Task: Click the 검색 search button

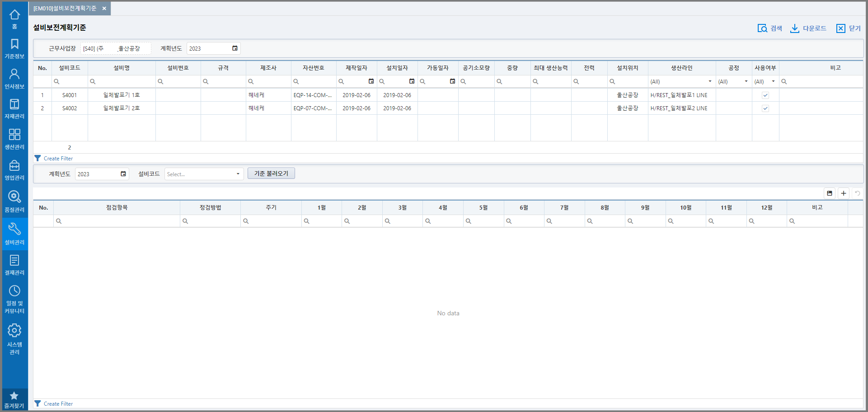Action: (x=769, y=28)
